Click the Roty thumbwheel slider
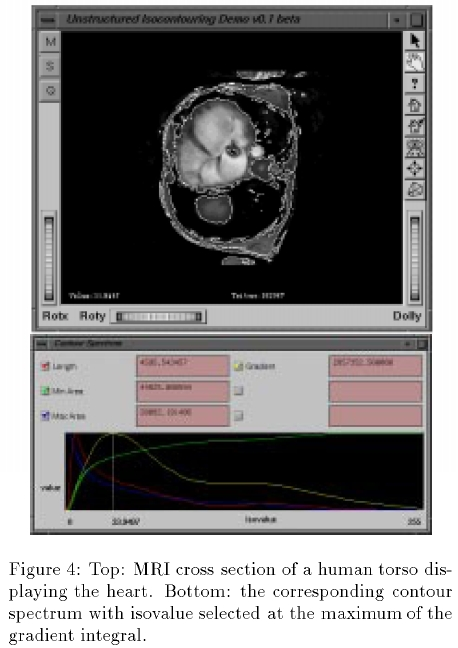Screen dimensions: 458x648 [x=159, y=317]
